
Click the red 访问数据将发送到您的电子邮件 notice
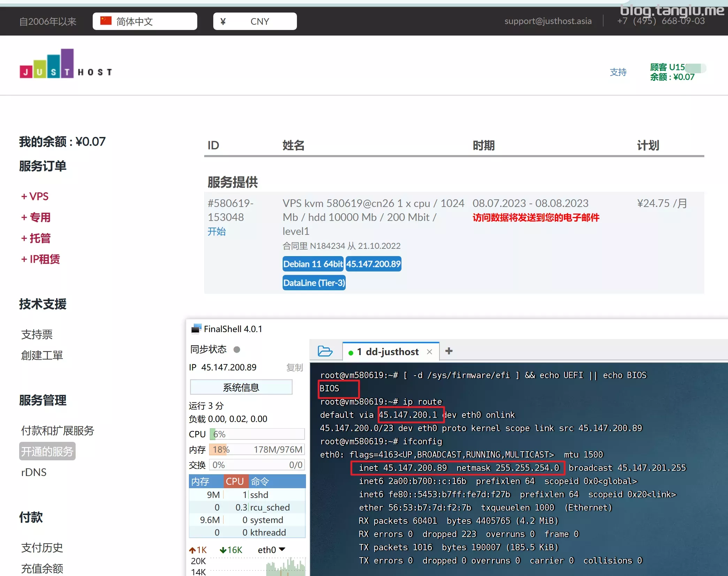point(536,217)
